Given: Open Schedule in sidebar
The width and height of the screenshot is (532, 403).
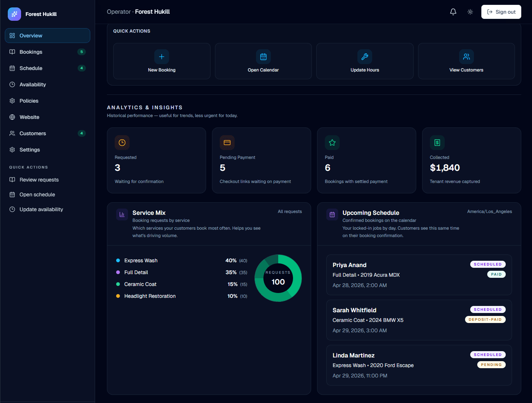Looking at the screenshot, I should coord(47,68).
